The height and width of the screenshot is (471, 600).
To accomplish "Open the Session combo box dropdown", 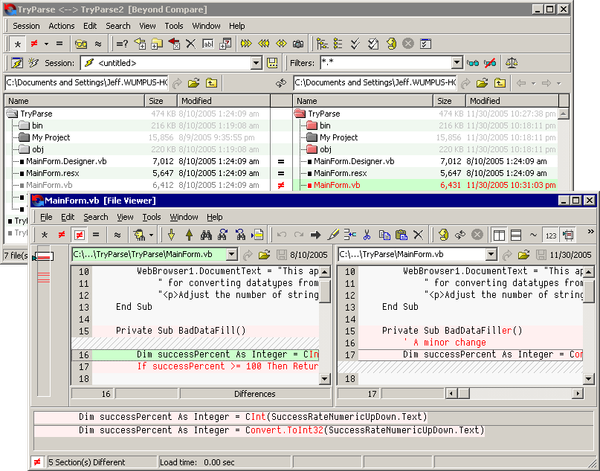I will 256,63.
